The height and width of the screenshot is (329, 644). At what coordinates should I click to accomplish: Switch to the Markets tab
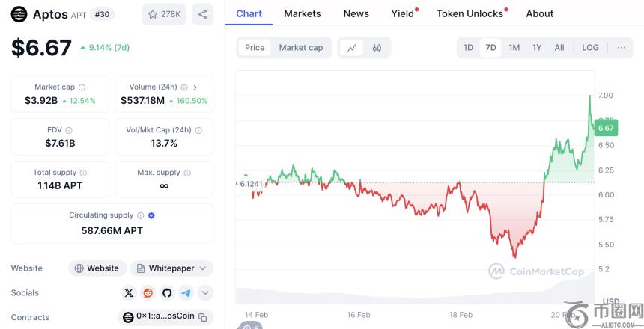pos(303,13)
